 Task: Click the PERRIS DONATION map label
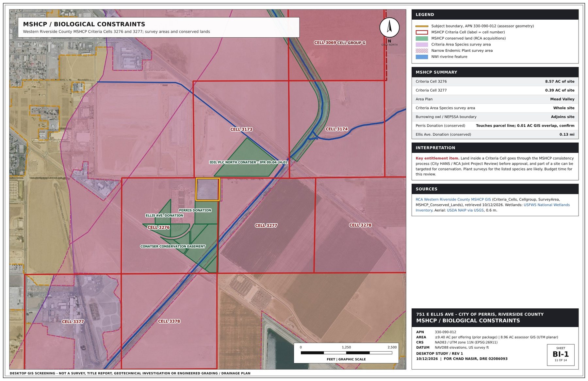click(x=195, y=210)
